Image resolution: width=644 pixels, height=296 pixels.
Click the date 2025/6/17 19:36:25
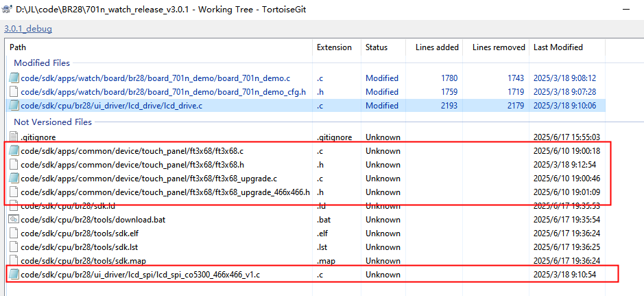point(567,247)
